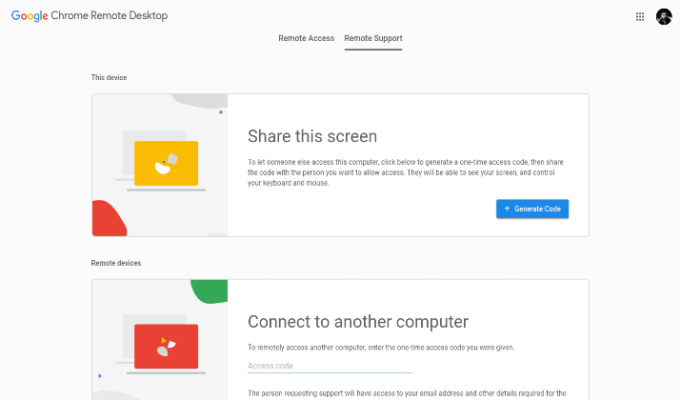Click the Share this screen heading

(312, 136)
